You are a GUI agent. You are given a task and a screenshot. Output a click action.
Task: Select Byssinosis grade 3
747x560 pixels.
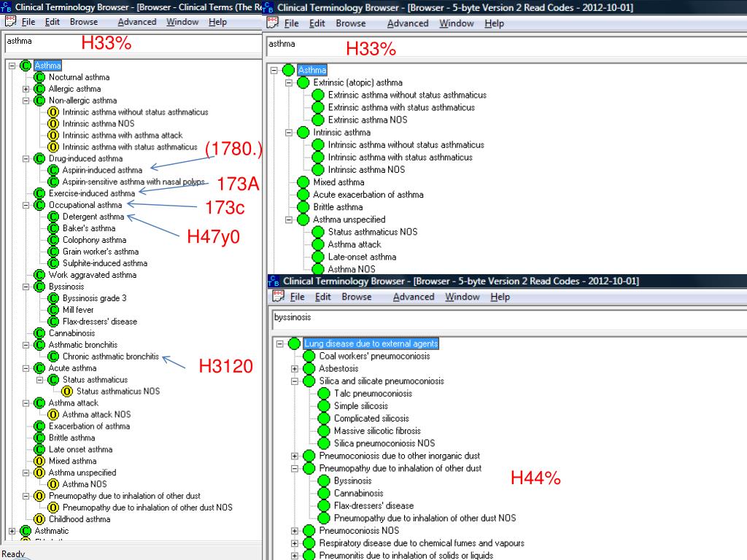tap(94, 298)
